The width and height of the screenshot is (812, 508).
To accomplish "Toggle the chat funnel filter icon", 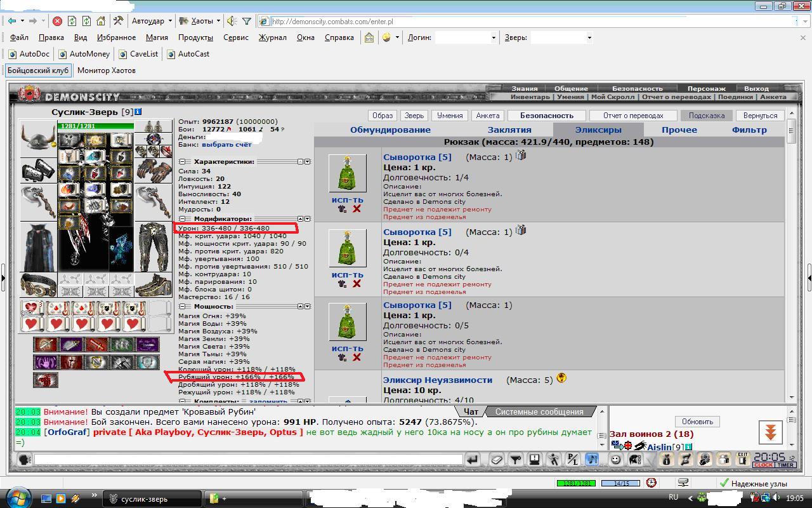I will tap(516, 459).
